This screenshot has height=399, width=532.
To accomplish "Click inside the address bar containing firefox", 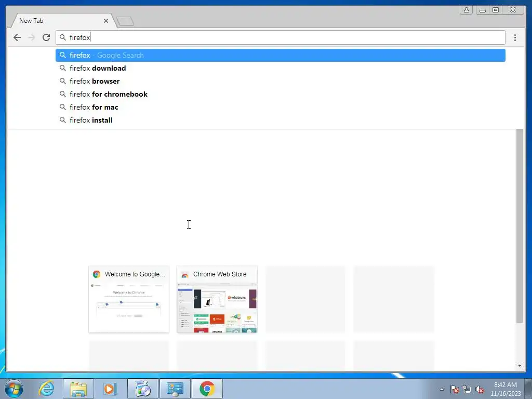I will coord(280,37).
